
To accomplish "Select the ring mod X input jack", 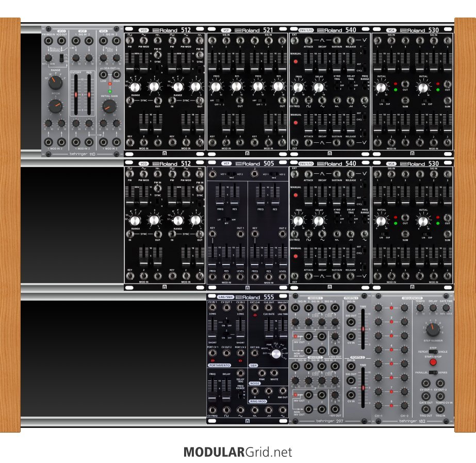I will coord(254,391).
